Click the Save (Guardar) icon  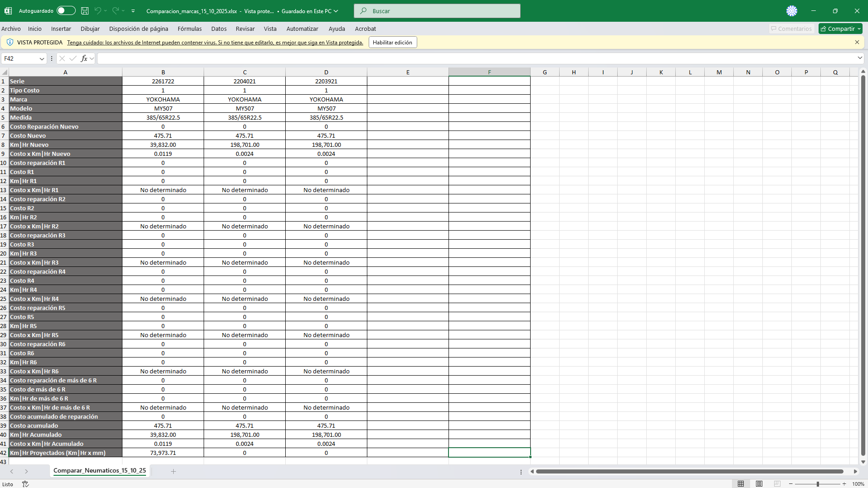tap(85, 11)
